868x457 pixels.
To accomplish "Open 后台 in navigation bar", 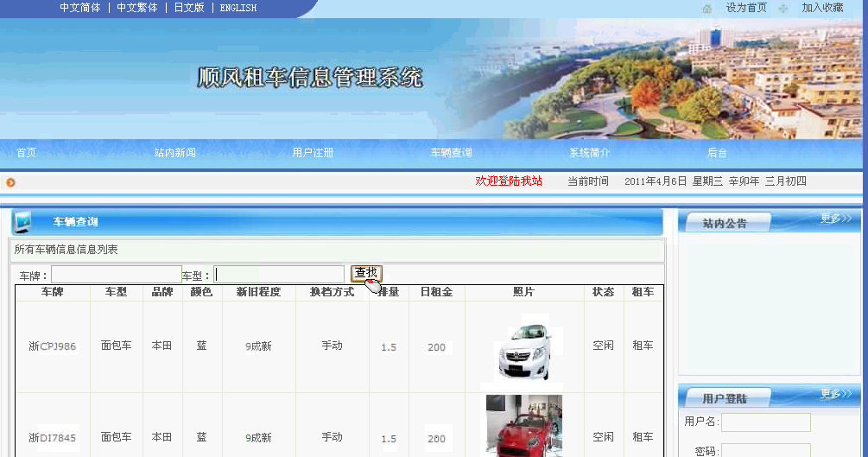I will click(x=717, y=152).
